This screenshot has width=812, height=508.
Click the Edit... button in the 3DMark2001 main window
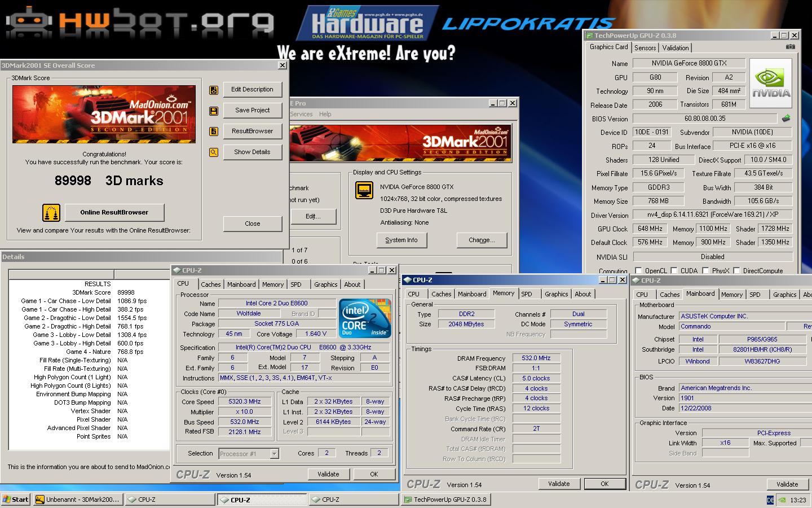tap(313, 217)
